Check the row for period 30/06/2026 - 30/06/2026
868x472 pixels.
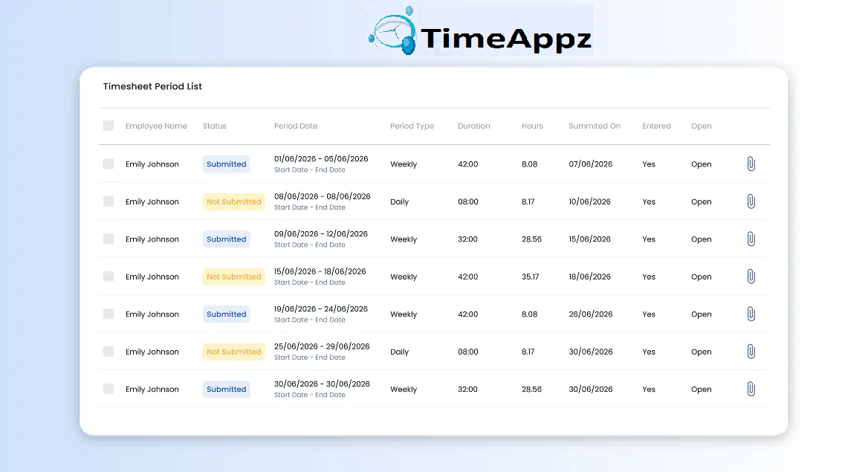108,389
